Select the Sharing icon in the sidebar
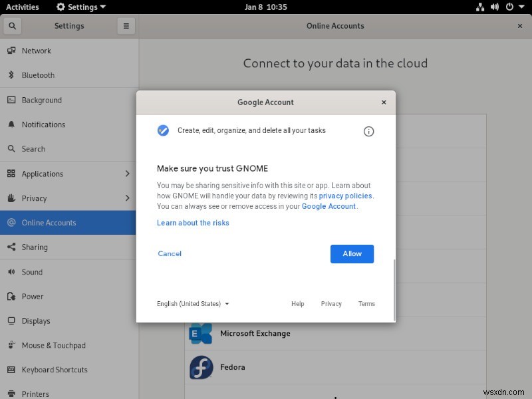This screenshot has width=532, height=399. (11, 247)
